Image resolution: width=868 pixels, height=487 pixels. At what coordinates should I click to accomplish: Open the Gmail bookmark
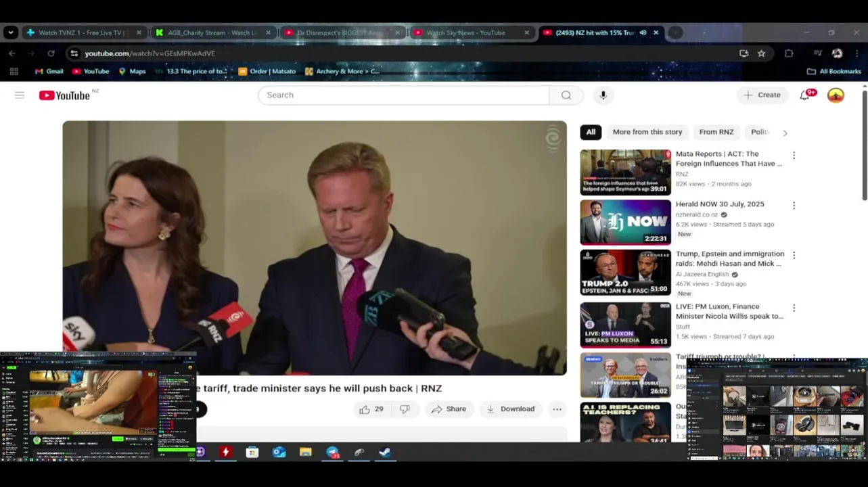49,71
